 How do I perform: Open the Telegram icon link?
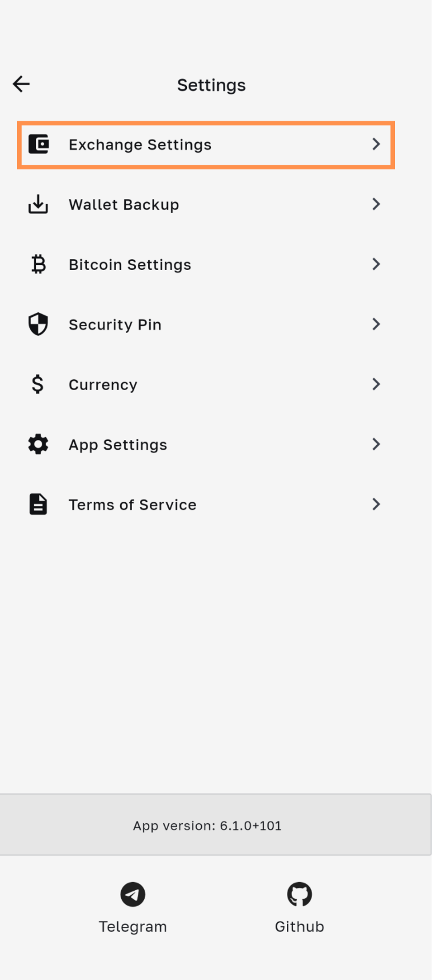(133, 894)
